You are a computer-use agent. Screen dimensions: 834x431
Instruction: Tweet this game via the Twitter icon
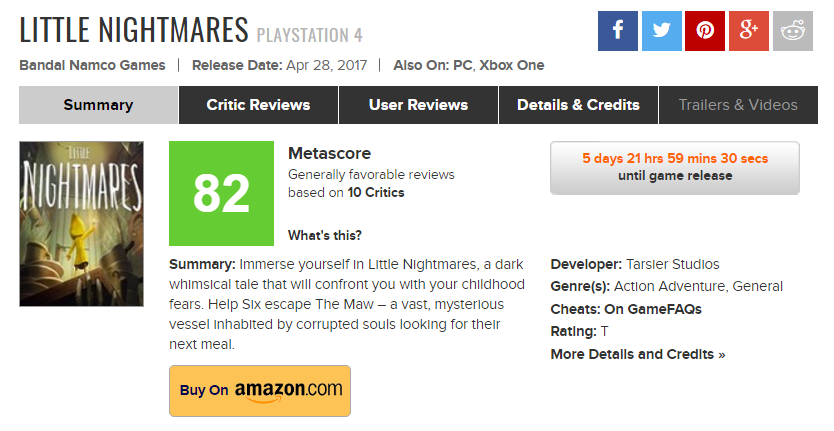coord(661,30)
